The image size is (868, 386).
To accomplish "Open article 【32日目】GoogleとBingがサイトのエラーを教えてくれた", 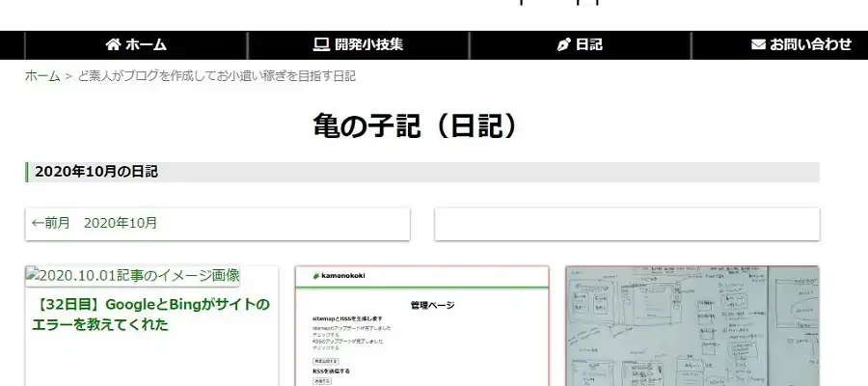I will (150, 315).
